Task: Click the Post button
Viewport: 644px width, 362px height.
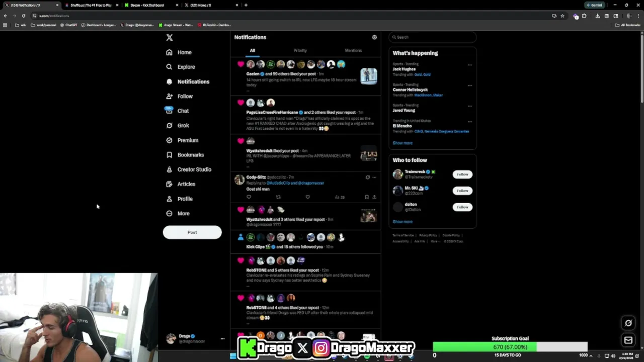Action: coord(192,232)
